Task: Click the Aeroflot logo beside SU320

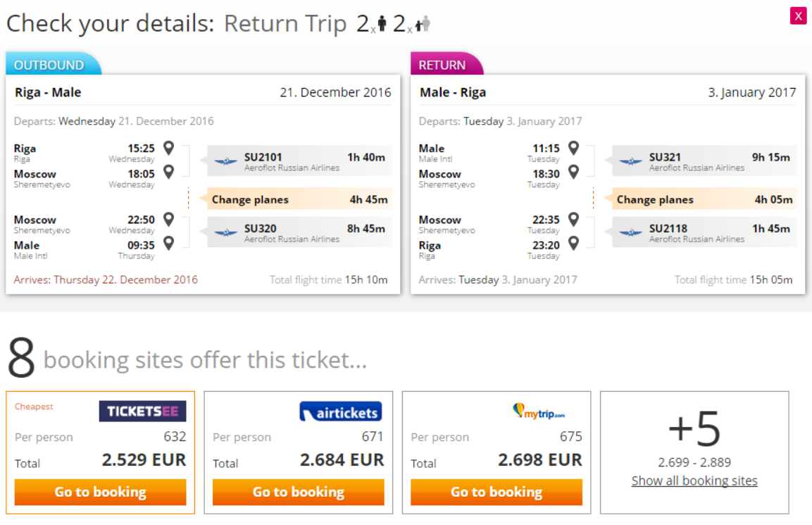Action: 225,233
